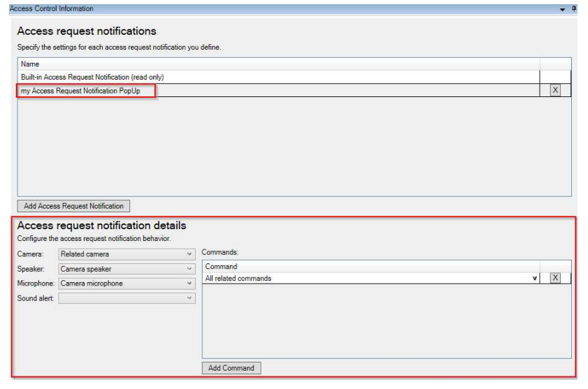
Task: Click the blank header cell right of Name
Action: click(556, 63)
